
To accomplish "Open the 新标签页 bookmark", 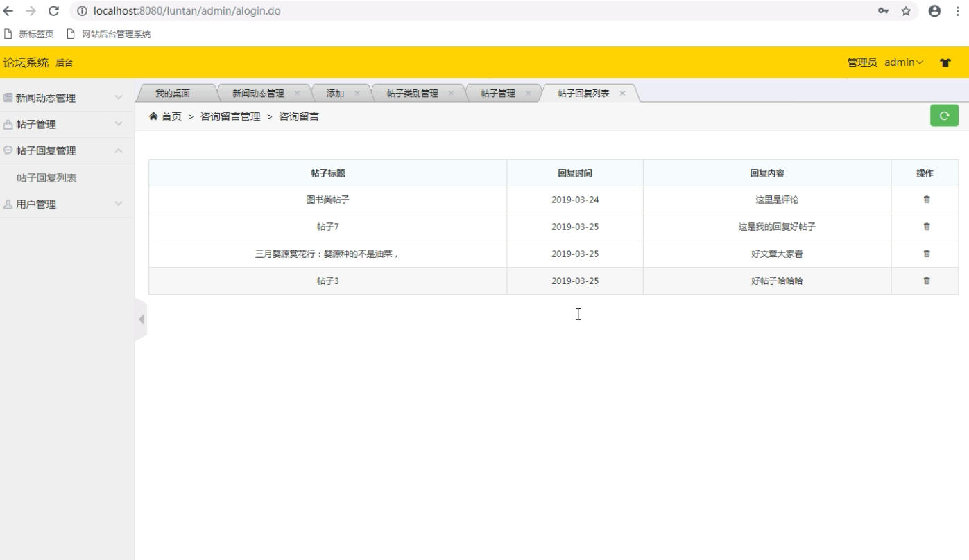I will pos(29,34).
